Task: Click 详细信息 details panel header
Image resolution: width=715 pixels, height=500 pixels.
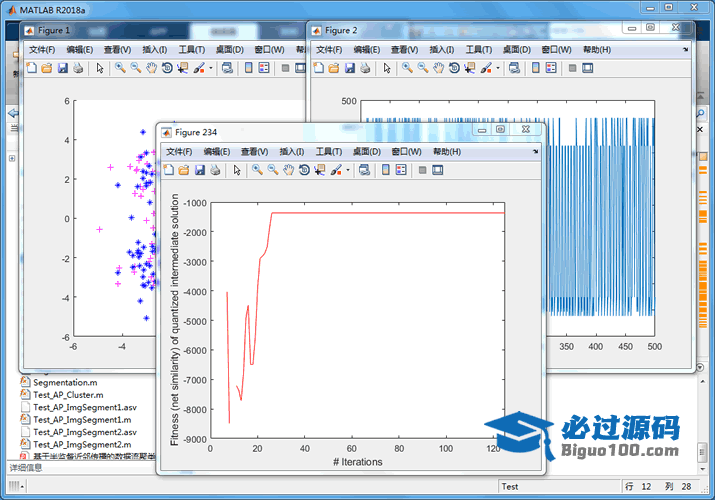Action: point(26,468)
